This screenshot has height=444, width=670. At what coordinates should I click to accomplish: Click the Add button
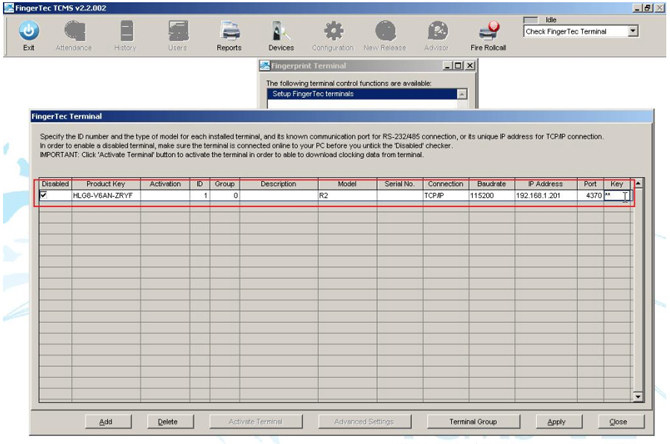click(x=108, y=422)
